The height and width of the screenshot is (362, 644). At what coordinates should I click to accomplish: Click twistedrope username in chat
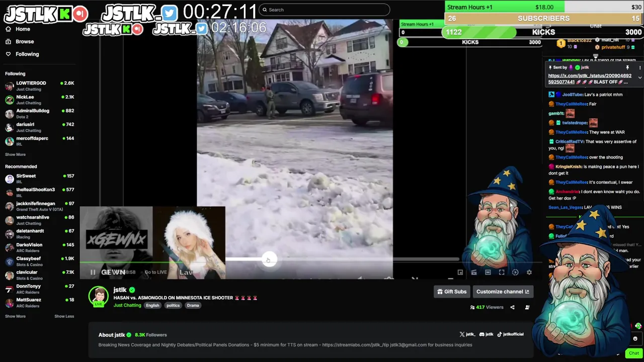click(x=575, y=123)
